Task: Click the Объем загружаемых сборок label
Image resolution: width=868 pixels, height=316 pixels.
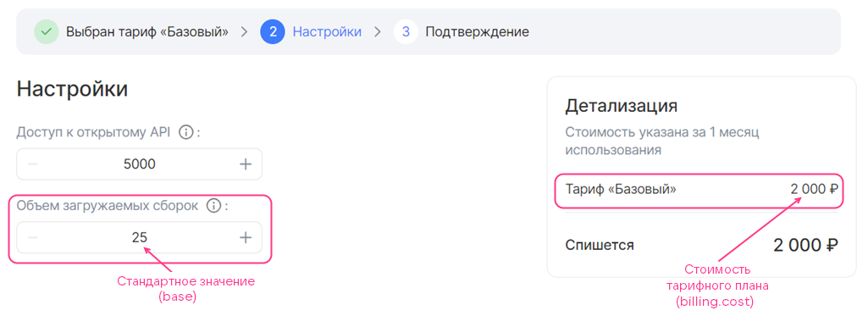Action: pyautogui.click(x=107, y=206)
